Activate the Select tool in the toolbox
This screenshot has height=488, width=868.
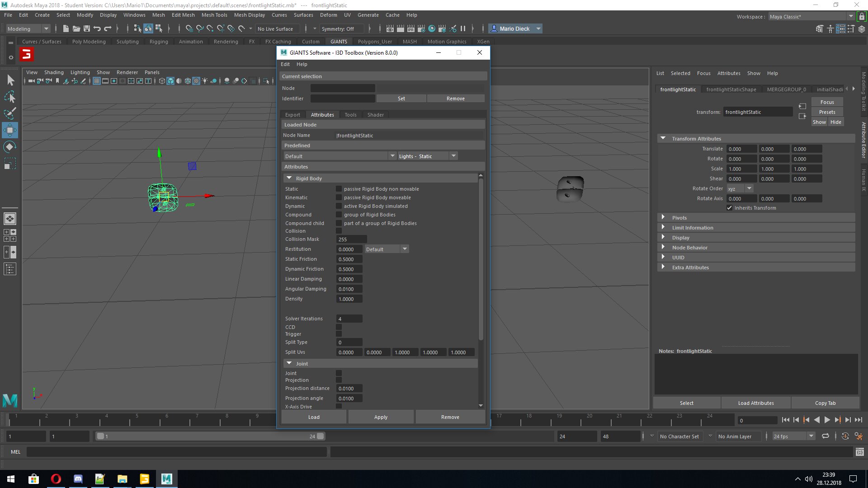click(x=10, y=80)
